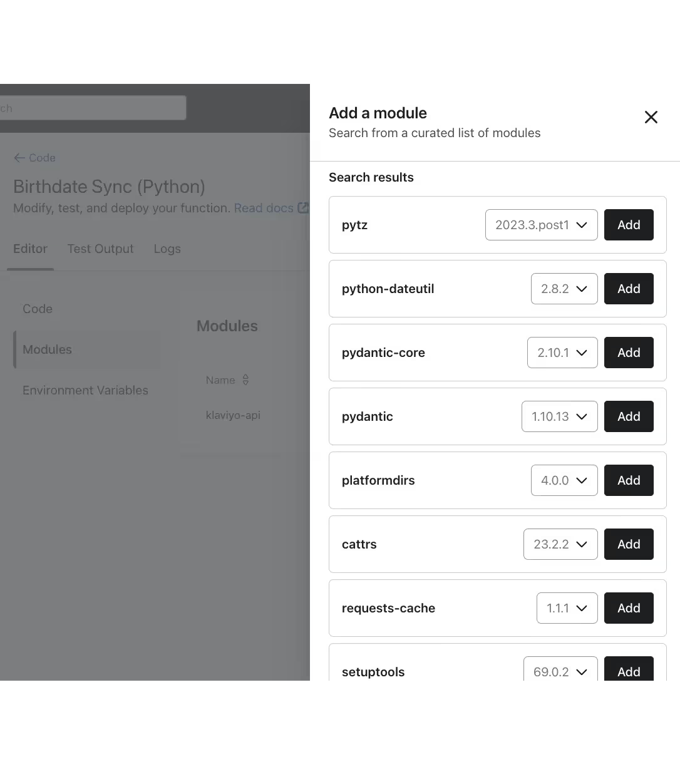Image resolution: width=680 pixels, height=784 pixels.
Task: Expand platformdirs version 4.0.0 dropdown
Action: click(x=564, y=480)
